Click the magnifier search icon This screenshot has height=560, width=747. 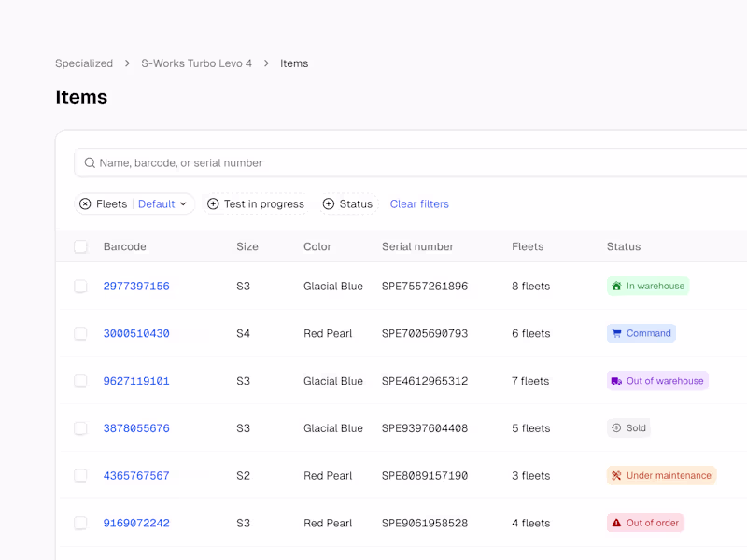[90, 163]
